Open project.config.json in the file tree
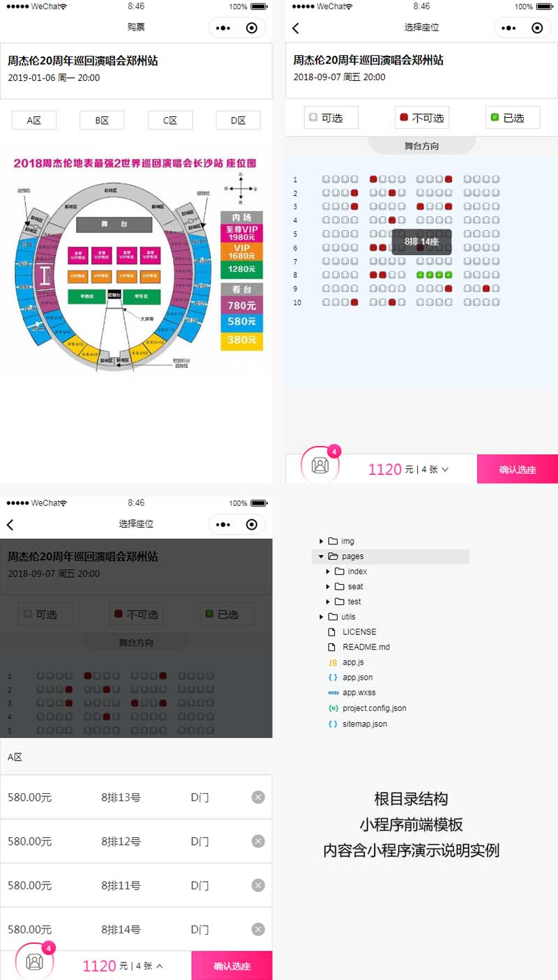558x980 pixels. click(374, 708)
